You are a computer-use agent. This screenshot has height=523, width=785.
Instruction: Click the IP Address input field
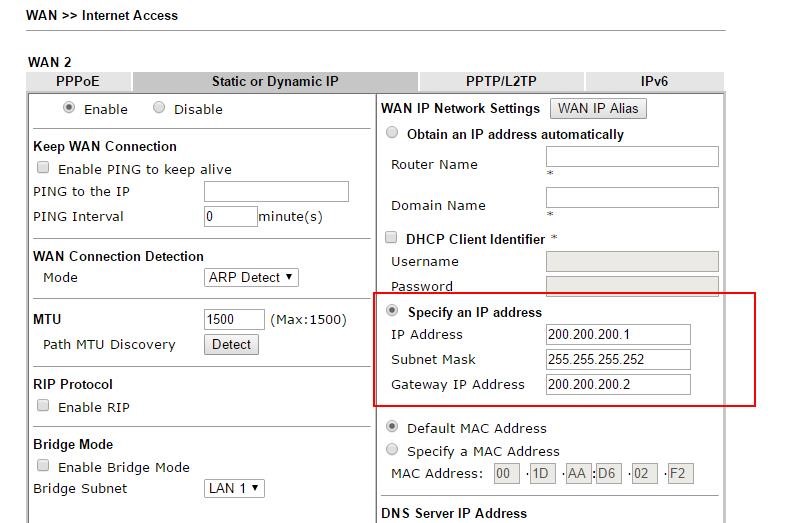[x=617, y=334]
